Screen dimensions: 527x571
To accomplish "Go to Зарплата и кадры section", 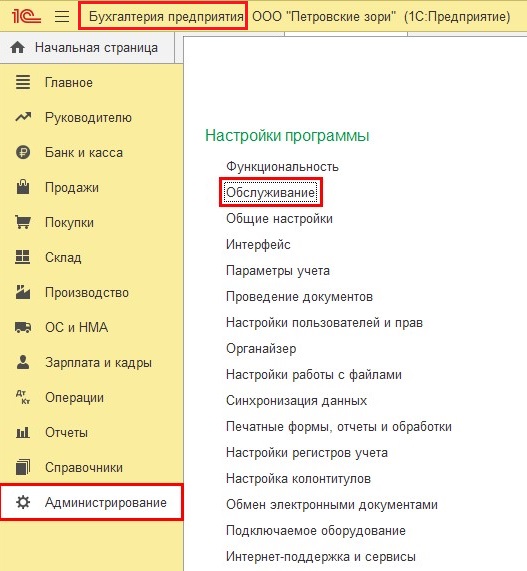I will 98,363.
